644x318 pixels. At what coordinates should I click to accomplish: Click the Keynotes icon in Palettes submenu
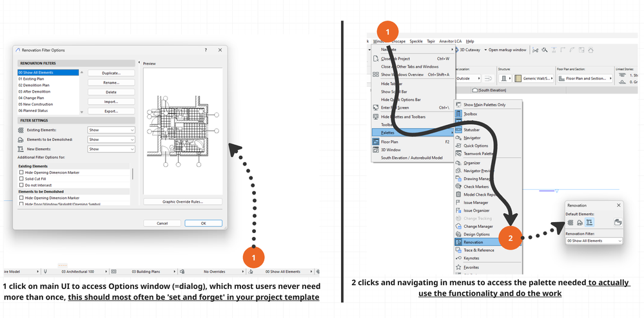(459, 258)
